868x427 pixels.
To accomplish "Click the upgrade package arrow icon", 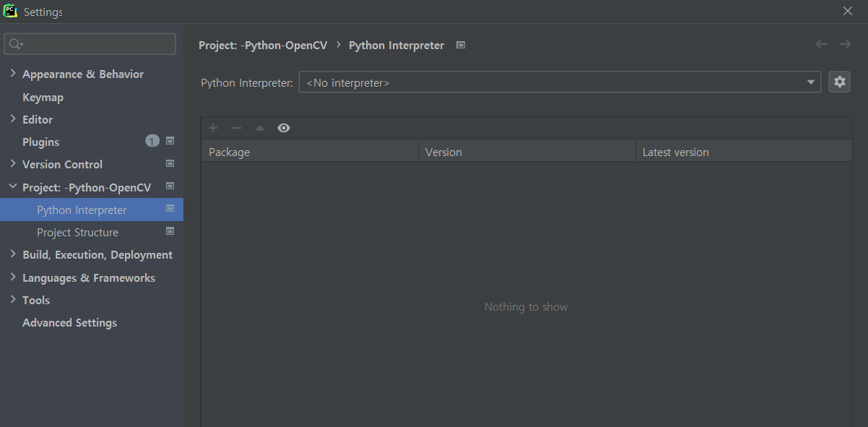I will point(260,128).
